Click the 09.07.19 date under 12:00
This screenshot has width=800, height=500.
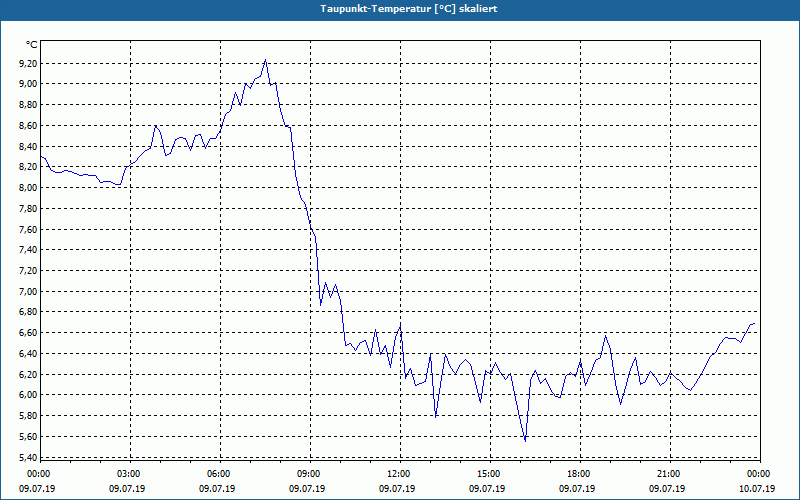coord(396,489)
